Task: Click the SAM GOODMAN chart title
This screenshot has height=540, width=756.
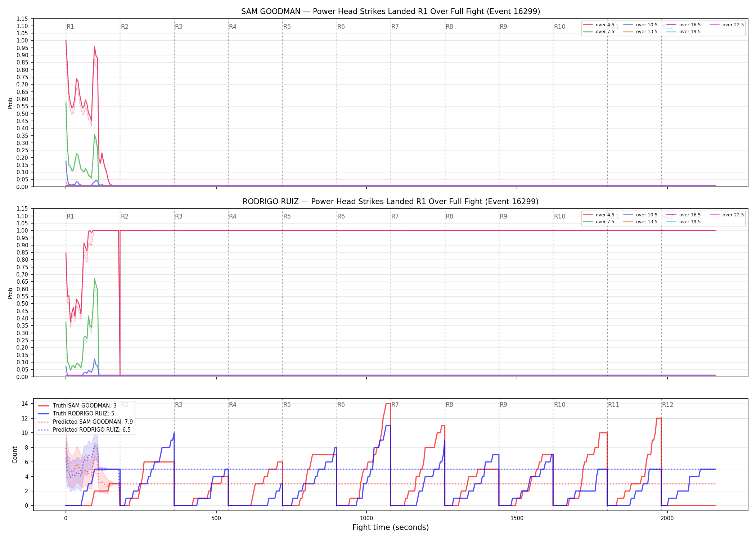Action: click(391, 12)
